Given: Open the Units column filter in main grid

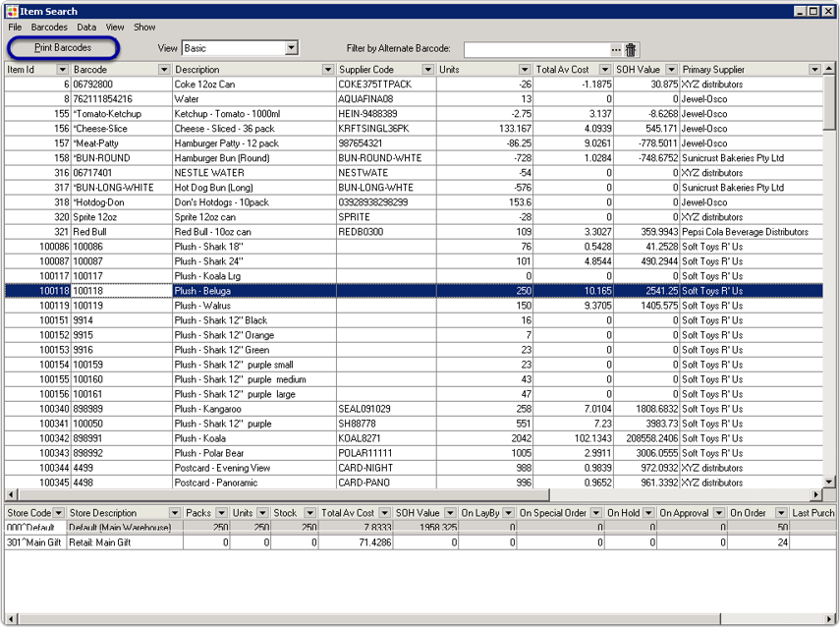Looking at the screenshot, I should (x=525, y=70).
